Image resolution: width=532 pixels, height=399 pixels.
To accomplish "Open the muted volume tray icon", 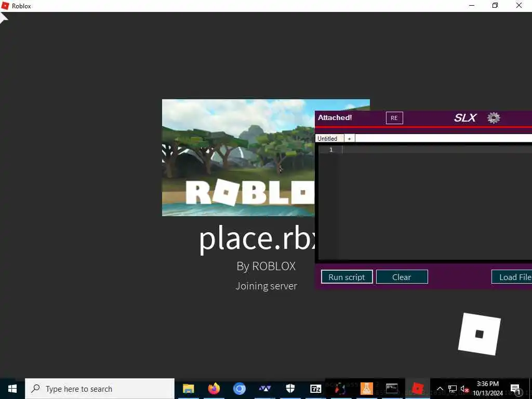I will pyautogui.click(x=464, y=389).
